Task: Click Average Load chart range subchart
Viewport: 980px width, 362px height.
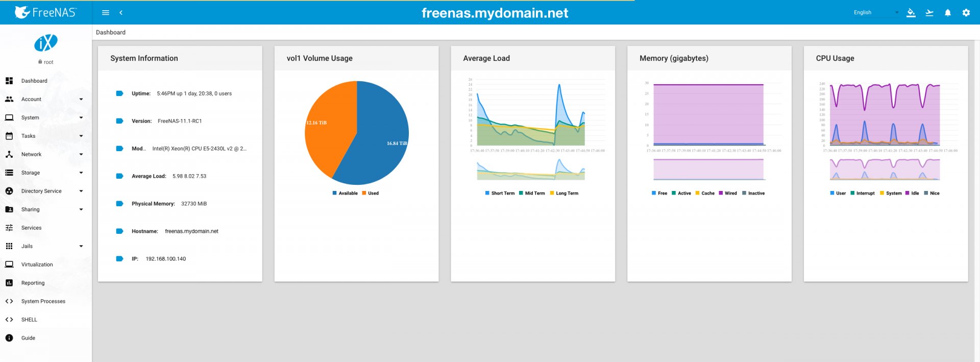Action: click(531, 170)
